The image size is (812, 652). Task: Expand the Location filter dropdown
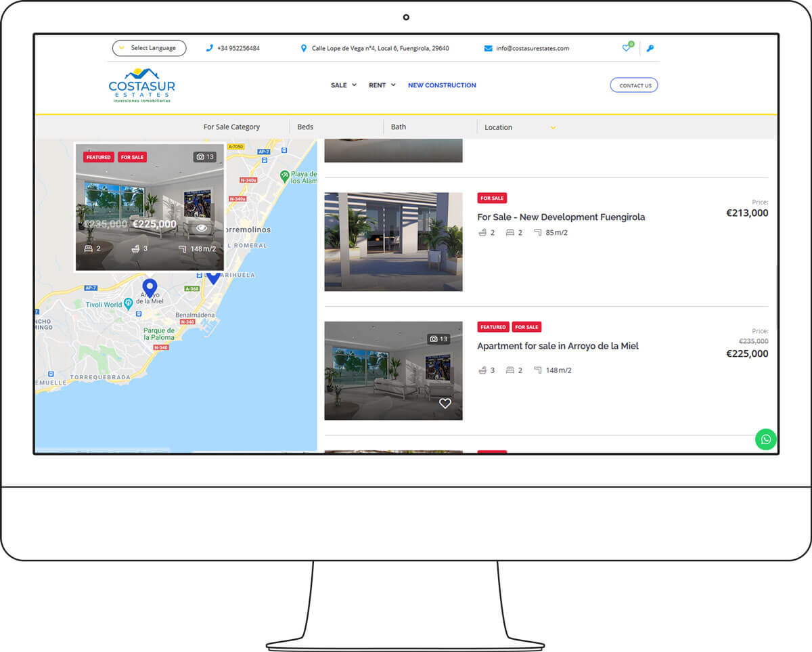coord(520,127)
